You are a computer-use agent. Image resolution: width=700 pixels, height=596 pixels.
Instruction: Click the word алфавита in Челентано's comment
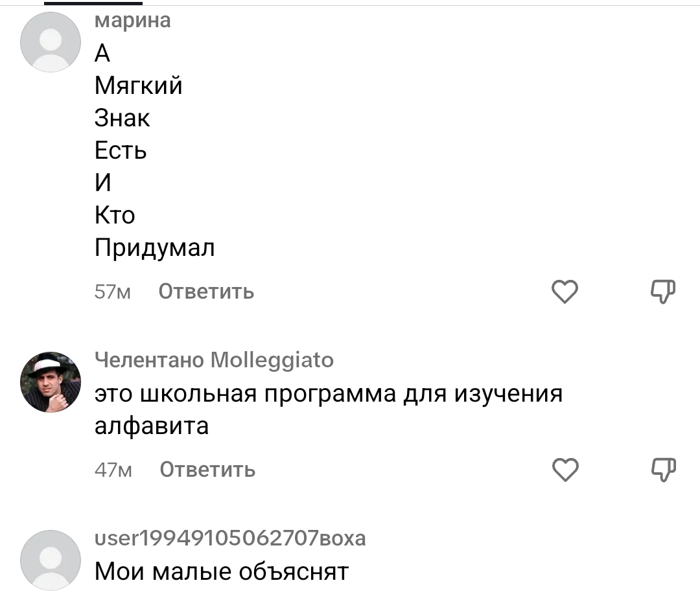(152, 426)
